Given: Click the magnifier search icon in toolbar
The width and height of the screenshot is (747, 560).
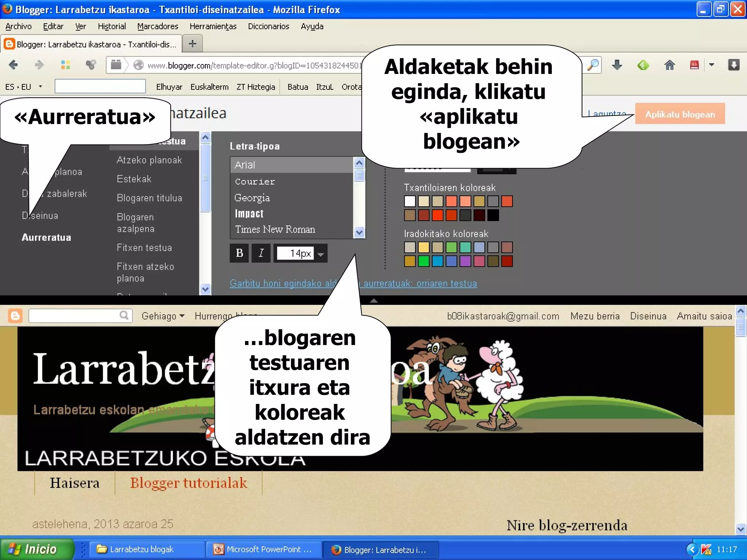Looking at the screenshot, I should coord(593,65).
